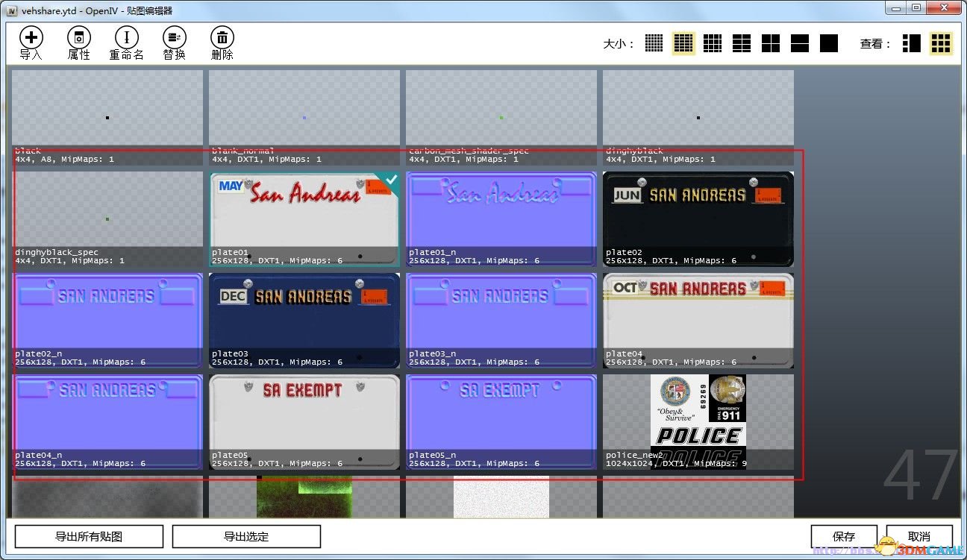The height and width of the screenshot is (560, 967).
Task: Click the 保存 (Save) button
Action: pos(844,536)
